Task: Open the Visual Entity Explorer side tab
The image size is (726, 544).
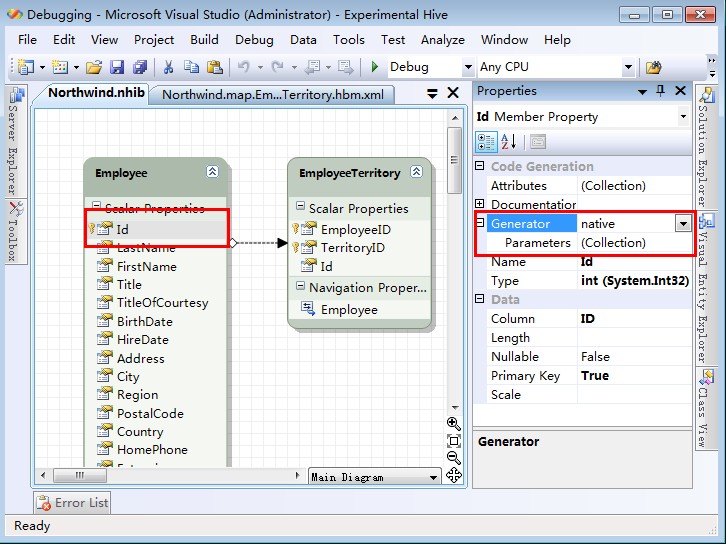Action: (x=706, y=288)
